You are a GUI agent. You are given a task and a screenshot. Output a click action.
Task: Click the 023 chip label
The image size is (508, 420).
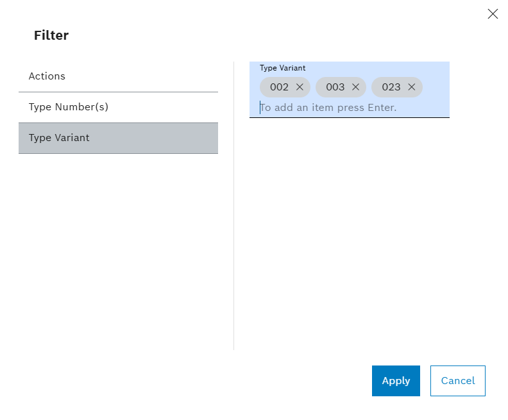click(x=391, y=87)
